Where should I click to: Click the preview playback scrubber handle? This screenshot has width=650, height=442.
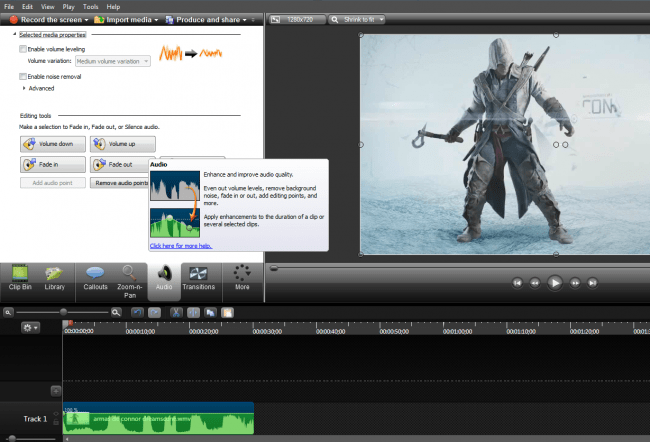click(274, 268)
